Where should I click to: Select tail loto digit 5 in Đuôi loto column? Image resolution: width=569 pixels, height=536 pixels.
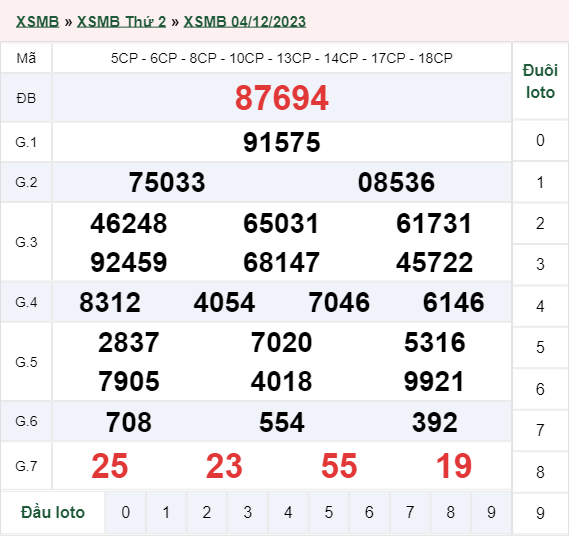pyautogui.click(x=540, y=347)
